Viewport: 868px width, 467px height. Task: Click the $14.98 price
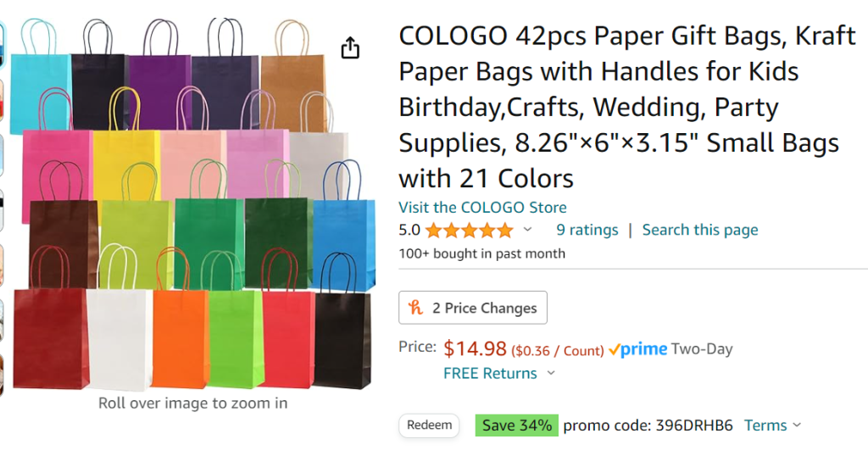(475, 348)
